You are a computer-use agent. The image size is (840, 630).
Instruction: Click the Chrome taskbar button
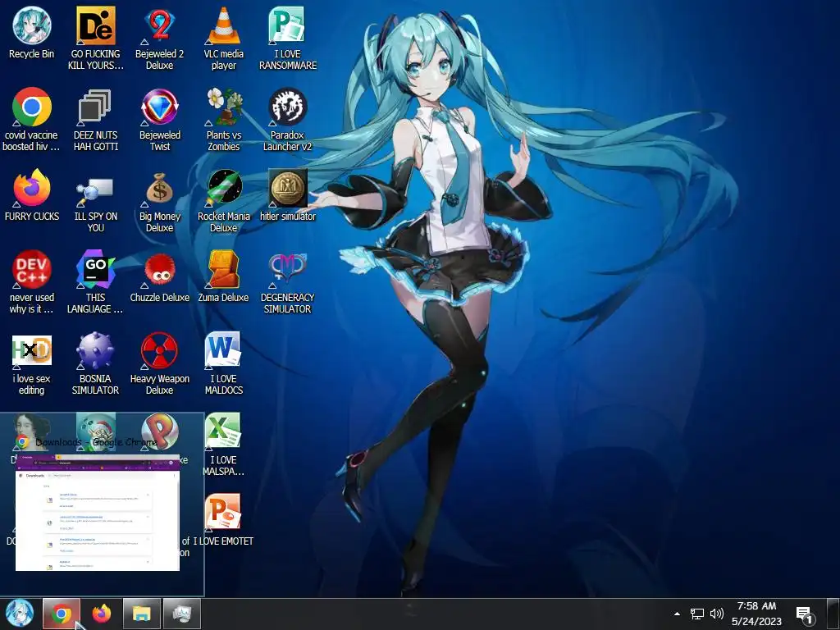click(62, 614)
